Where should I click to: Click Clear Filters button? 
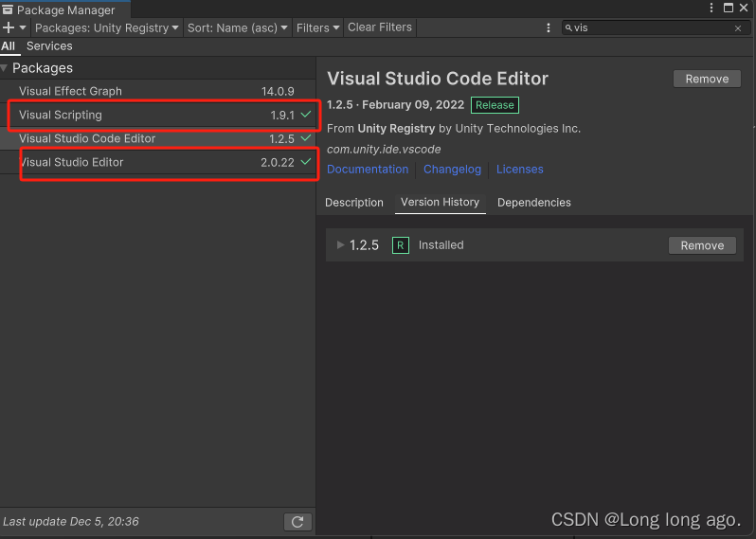pos(380,27)
